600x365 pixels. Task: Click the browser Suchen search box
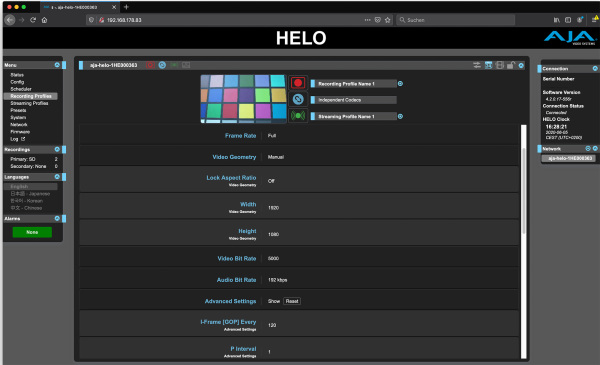click(455, 20)
